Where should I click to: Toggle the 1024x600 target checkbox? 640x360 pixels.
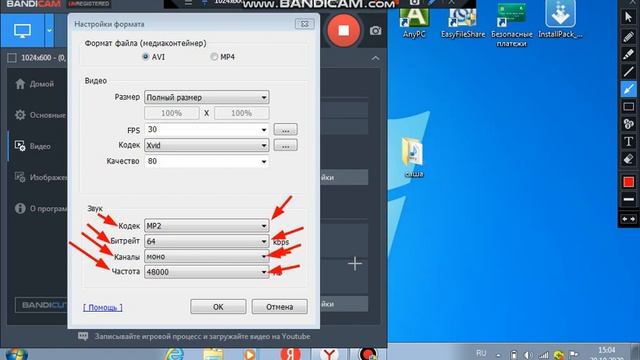[12, 58]
